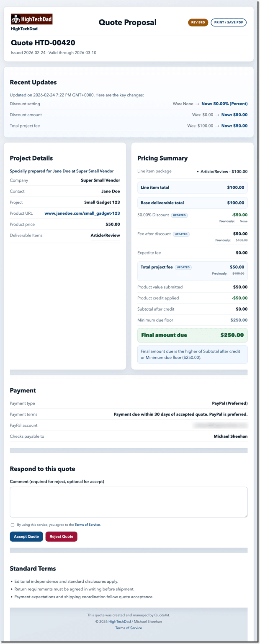
Task: Click the HighTechDad name under the logo
Action: [x=25, y=29]
